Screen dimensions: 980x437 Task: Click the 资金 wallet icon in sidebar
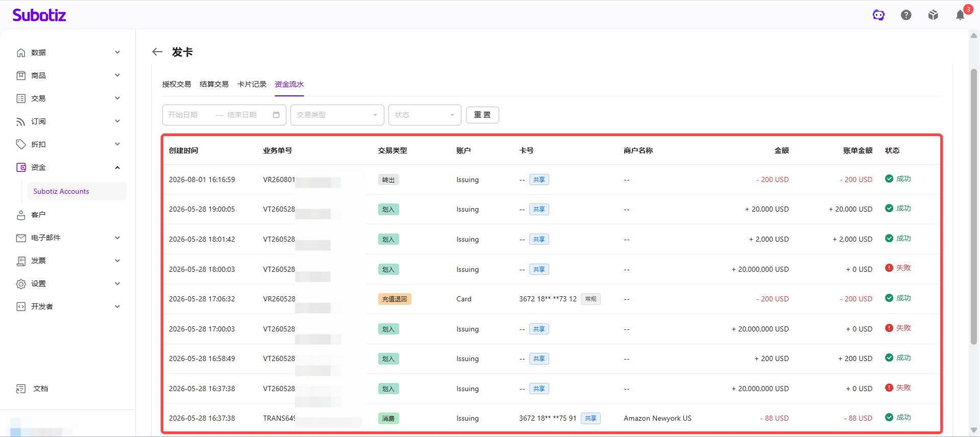pyautogui.click(x=21, y=167)
